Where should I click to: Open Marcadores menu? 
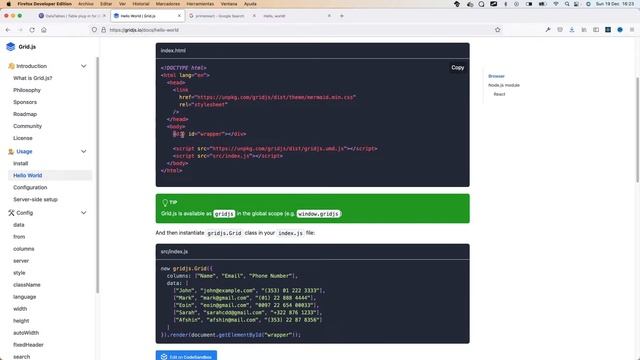pos(168,4)
